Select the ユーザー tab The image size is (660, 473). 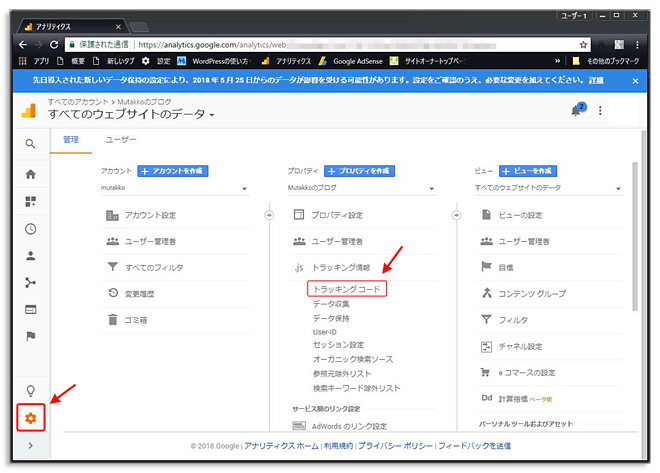pos(121,140)
